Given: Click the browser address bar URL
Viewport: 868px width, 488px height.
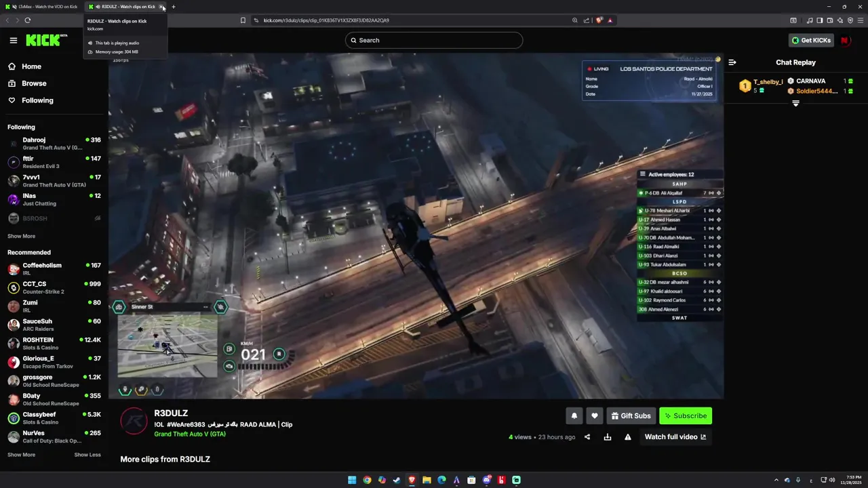Looking at the screenshot, I should pos(326,20).
